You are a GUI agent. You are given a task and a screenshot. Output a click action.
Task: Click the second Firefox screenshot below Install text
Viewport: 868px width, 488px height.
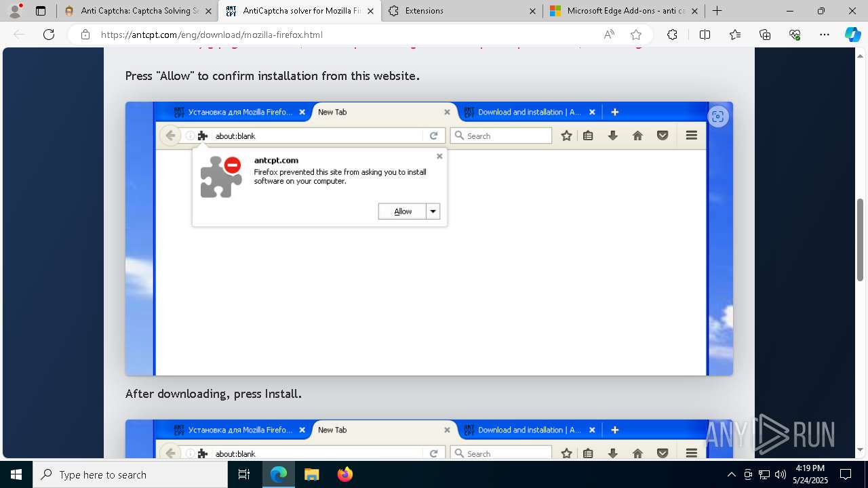tap(429, 439)
